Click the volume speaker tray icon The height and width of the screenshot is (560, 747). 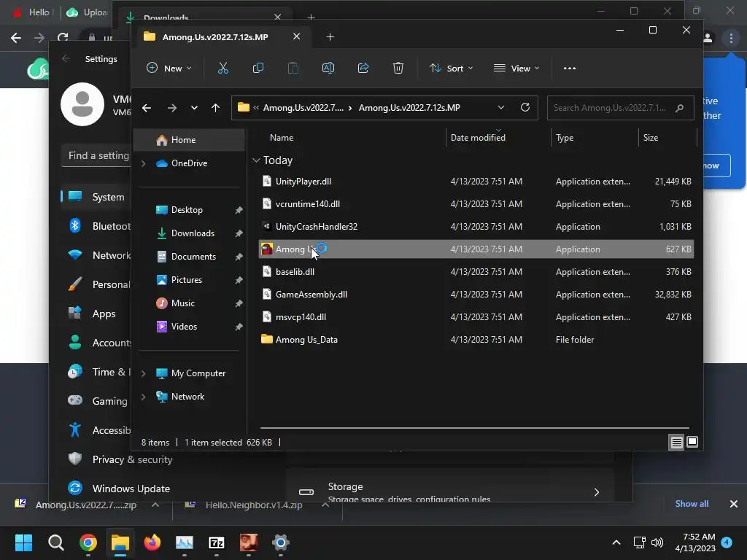pos(657,542)
